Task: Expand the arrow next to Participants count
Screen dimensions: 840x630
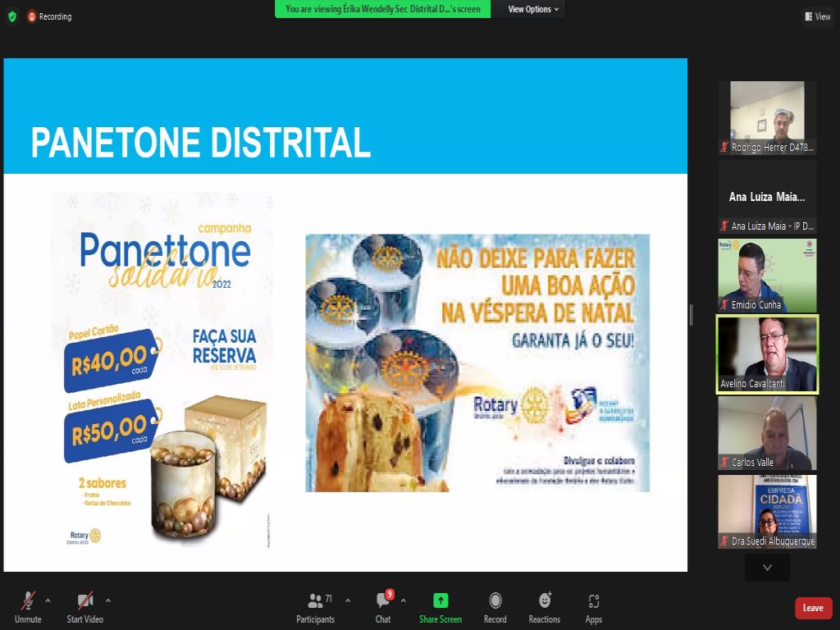Action: tap(348, 600)
